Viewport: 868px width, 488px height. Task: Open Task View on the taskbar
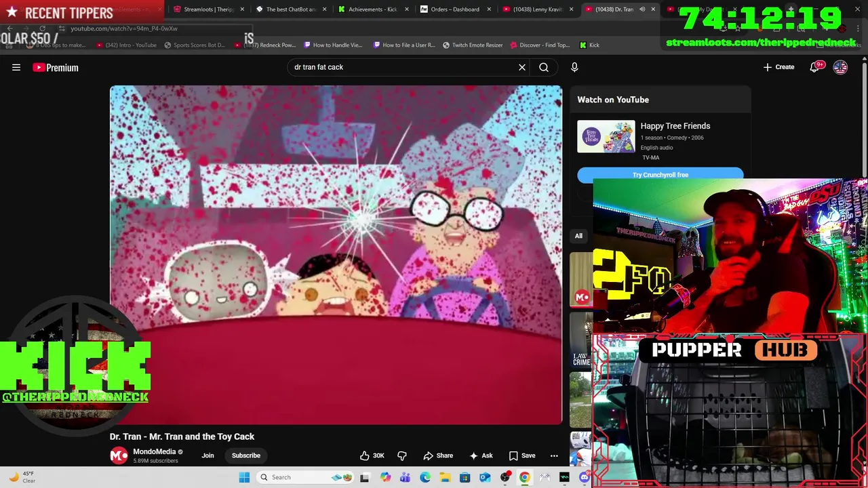click(x=365, y=477)
